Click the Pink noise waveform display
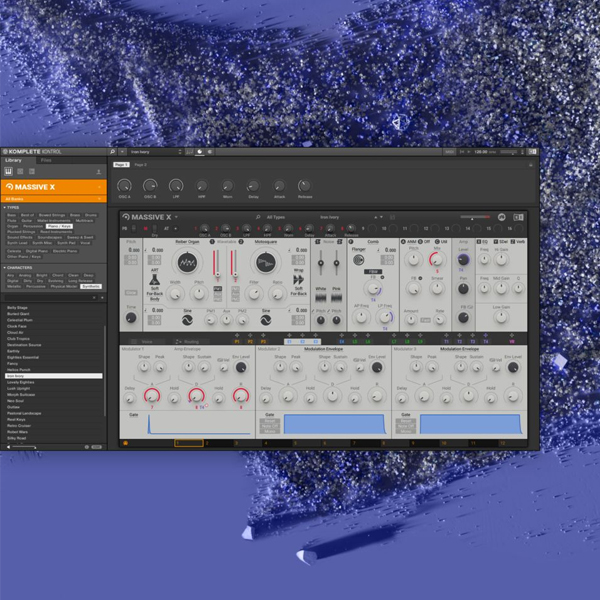The width and height of the screenshot is (600, 600). point(336,298)
